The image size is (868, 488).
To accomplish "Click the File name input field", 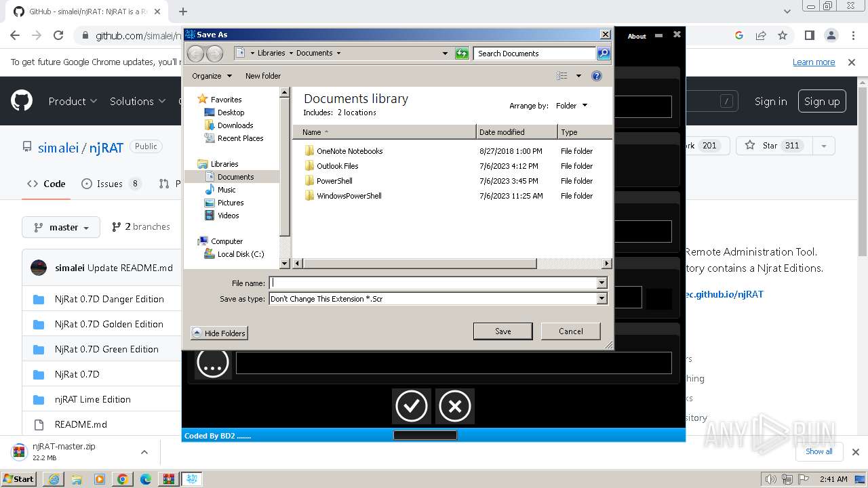I will pyautogui.click(x=433, y=283).
